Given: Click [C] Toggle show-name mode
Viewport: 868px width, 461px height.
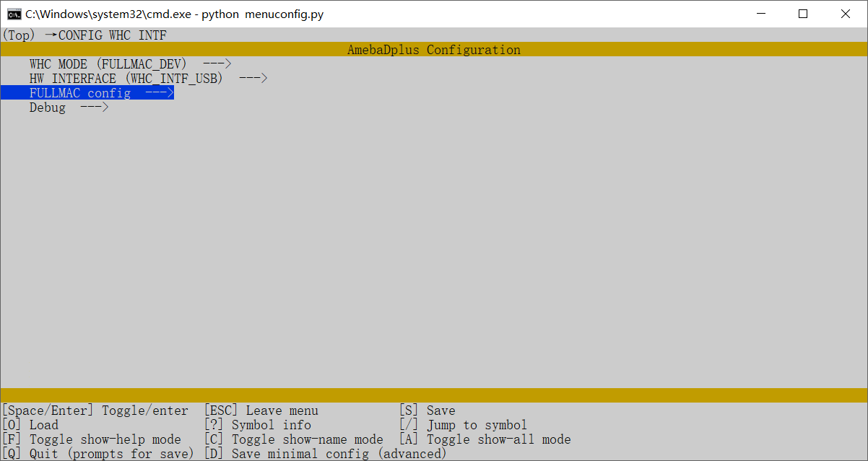Looking at the screenshot, I should tap(293, 439).
